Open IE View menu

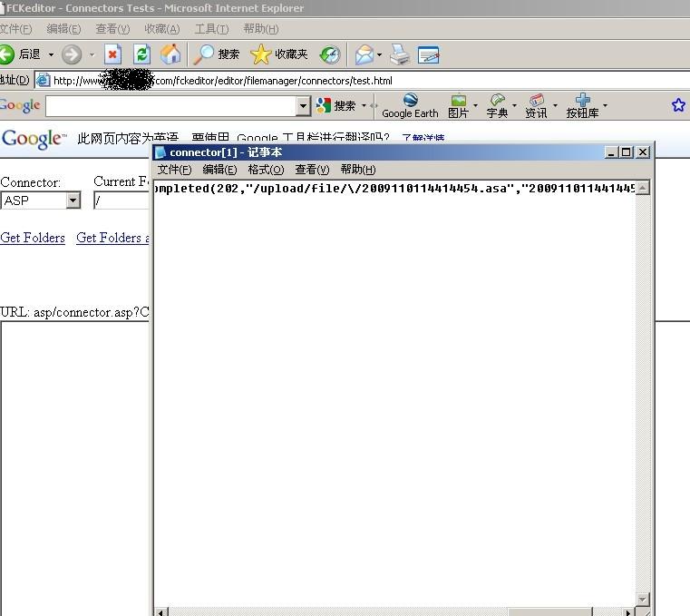coord(112,29)
